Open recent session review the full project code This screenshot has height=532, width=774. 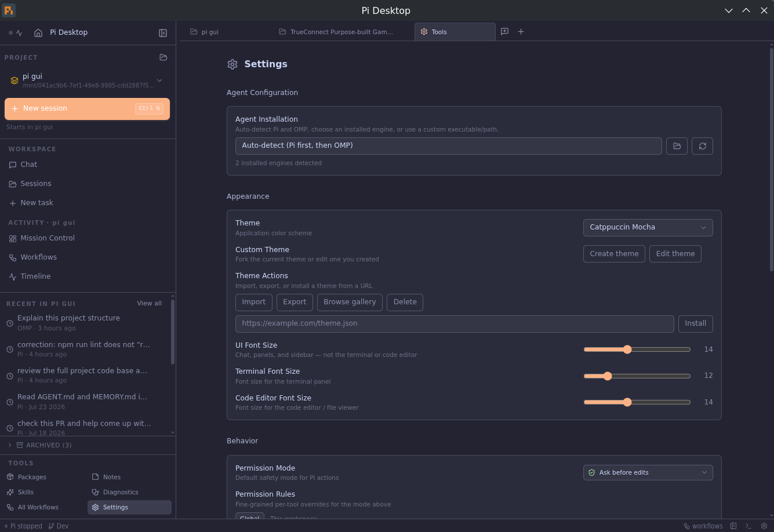85,376
